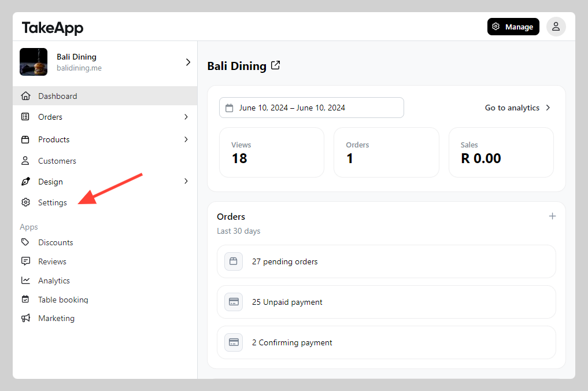588x391 pixels.
Task: Click the Settings gear icon in sidebar
Action: pos(25,202)
